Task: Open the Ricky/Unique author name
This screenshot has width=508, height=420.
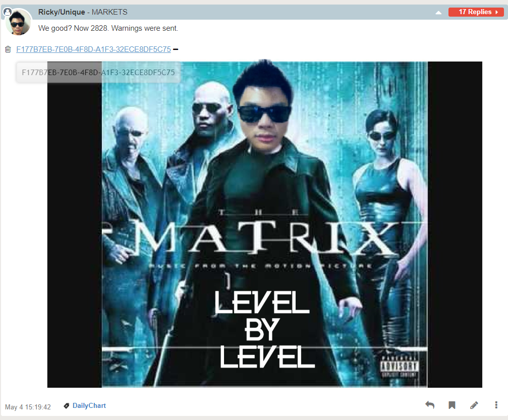Action: pos(62,12)
